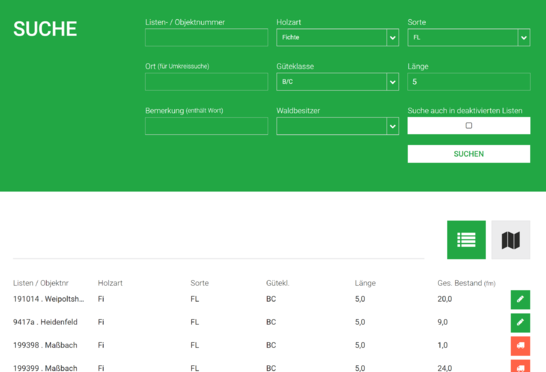Select the row 199399 . Maßbach
Image resolution: width=546 pixels, height=372 pixels.
(272, 367)
